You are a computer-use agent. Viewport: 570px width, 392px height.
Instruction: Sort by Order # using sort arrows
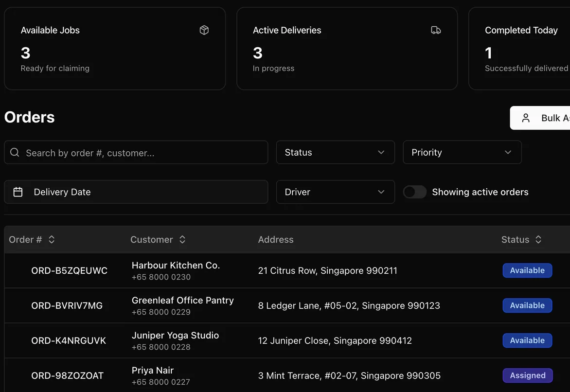[x=52, y=239]
